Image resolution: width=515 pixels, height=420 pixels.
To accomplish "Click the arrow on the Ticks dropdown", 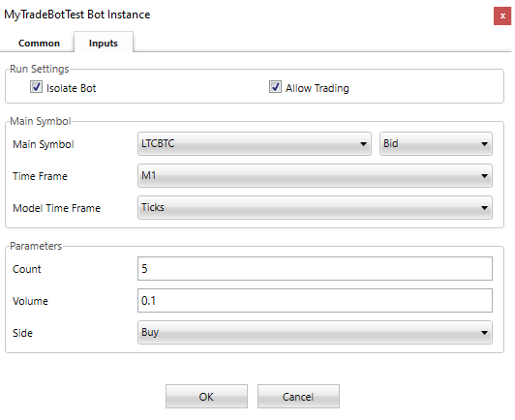I will (x=484, y=208).
